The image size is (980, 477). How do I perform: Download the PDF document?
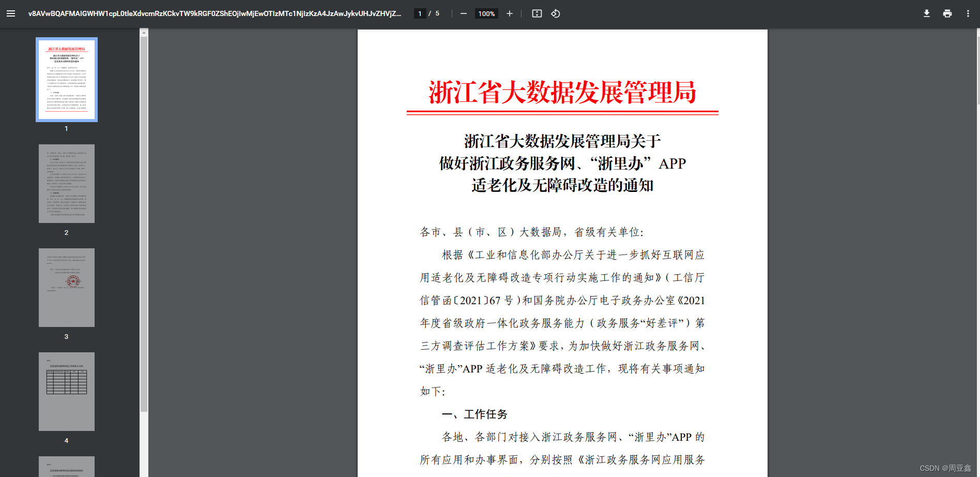926,13
